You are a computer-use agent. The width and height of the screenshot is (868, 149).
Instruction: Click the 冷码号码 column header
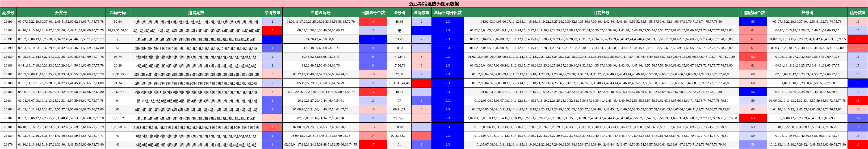coord(118,13)
